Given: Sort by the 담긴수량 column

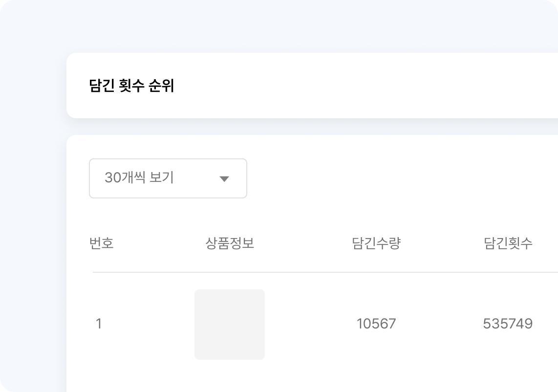Looking at the screenshot, I should (375, 243).
